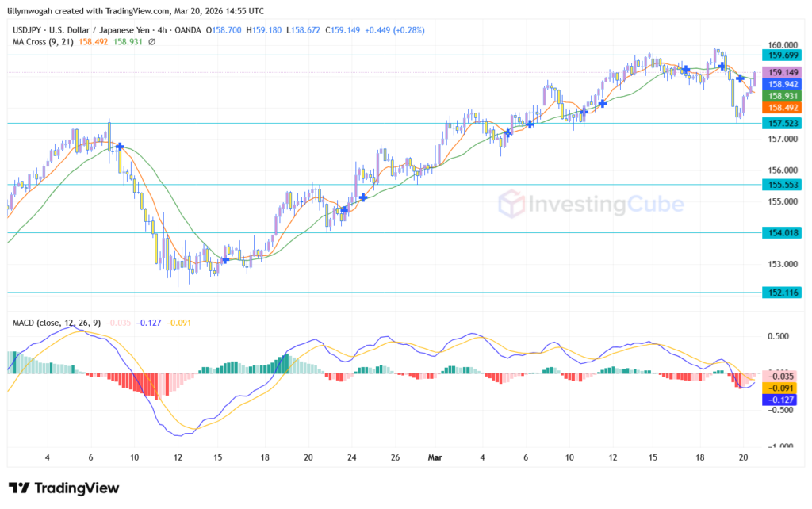Image resolution: width=812 pixels, height=509 pixels.
Task: Click the TradingView logo at bottom left
Action: coord(63,488)
